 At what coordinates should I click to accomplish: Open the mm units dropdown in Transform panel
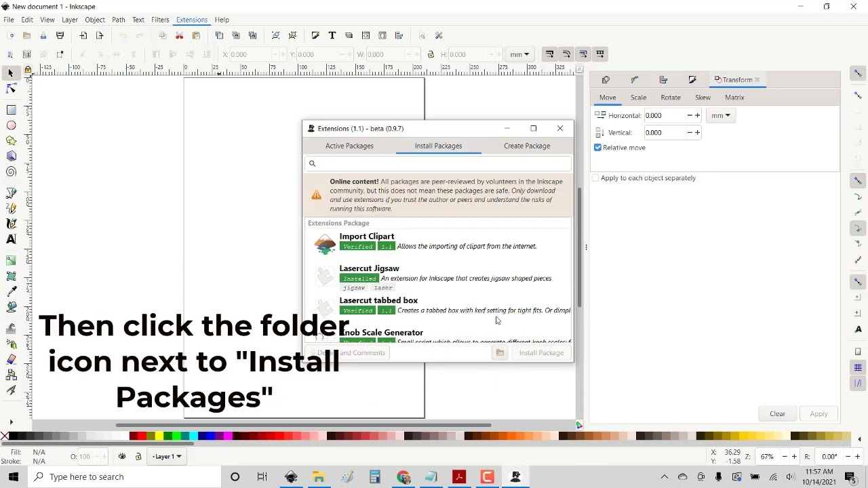[720, 115]
